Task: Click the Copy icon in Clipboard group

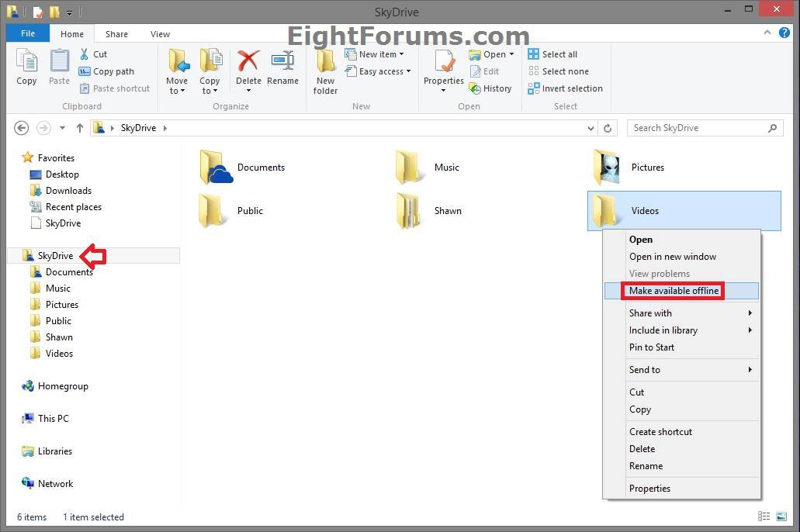Action: 26,67
